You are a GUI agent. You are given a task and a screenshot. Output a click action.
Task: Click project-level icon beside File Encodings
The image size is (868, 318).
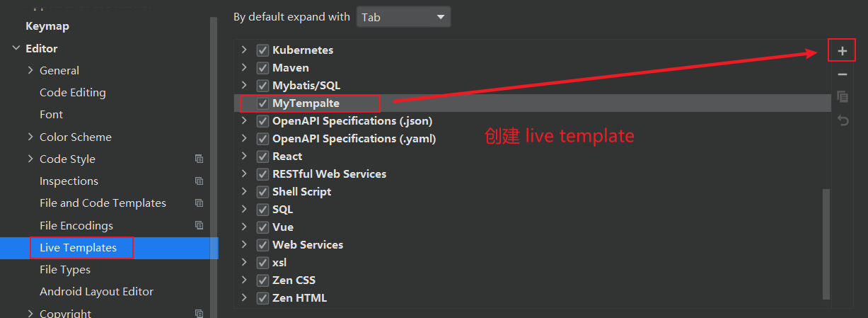pos(199,225)
